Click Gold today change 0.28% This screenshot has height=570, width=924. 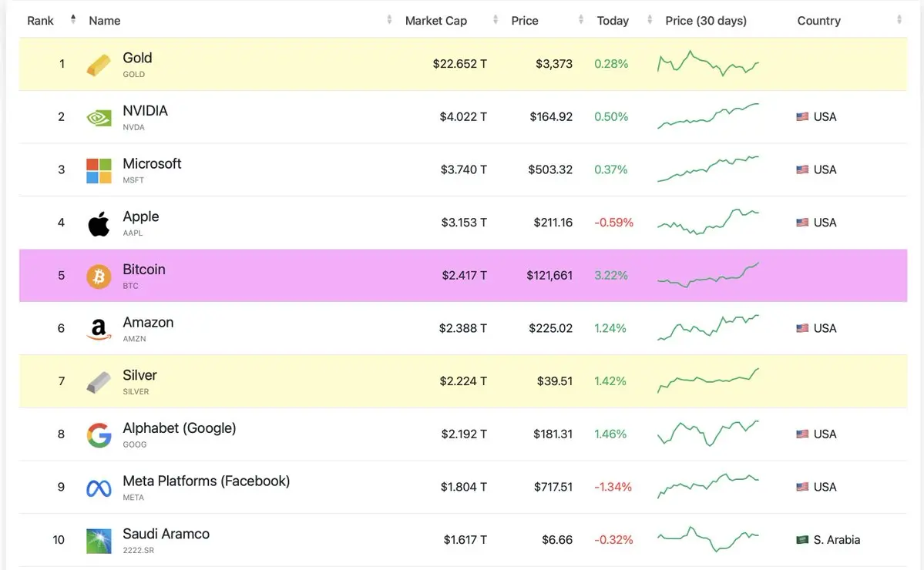coord(611,64)
